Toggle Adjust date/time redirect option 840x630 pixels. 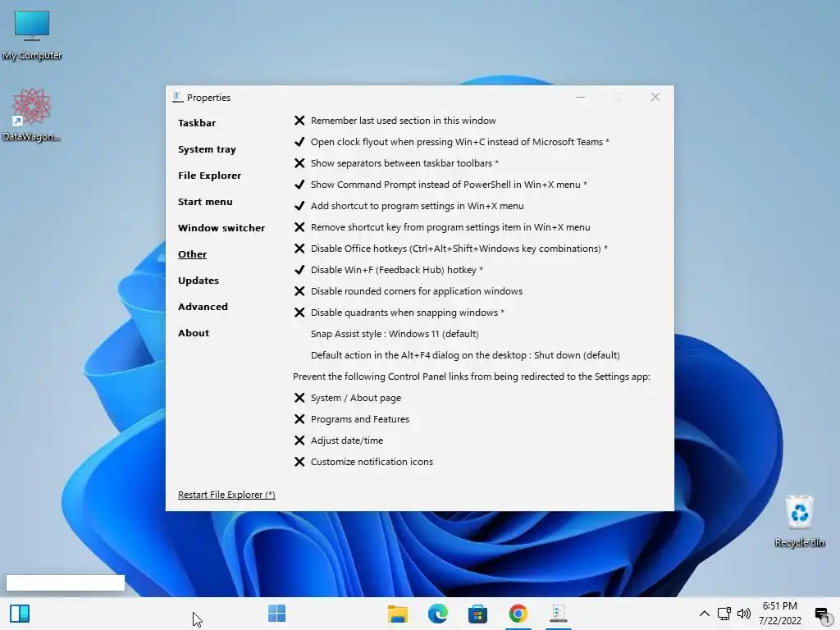pos(339,441)
